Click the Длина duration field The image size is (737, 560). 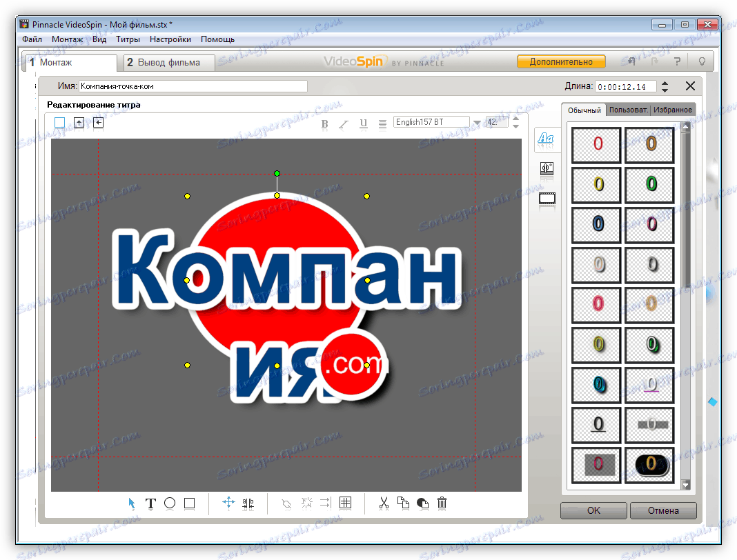point(627,87)
